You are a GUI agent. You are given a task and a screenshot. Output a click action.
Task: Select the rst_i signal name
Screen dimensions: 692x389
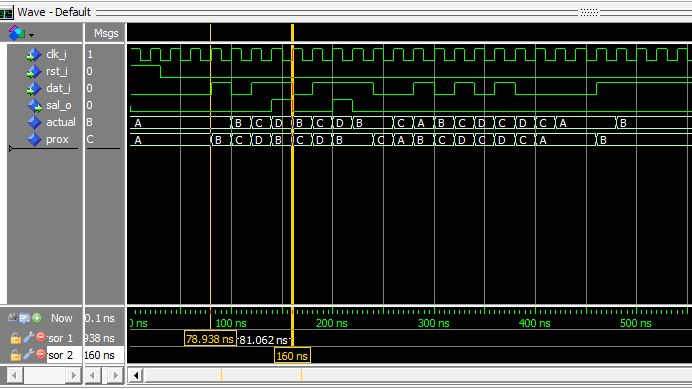tap(57, 71)
